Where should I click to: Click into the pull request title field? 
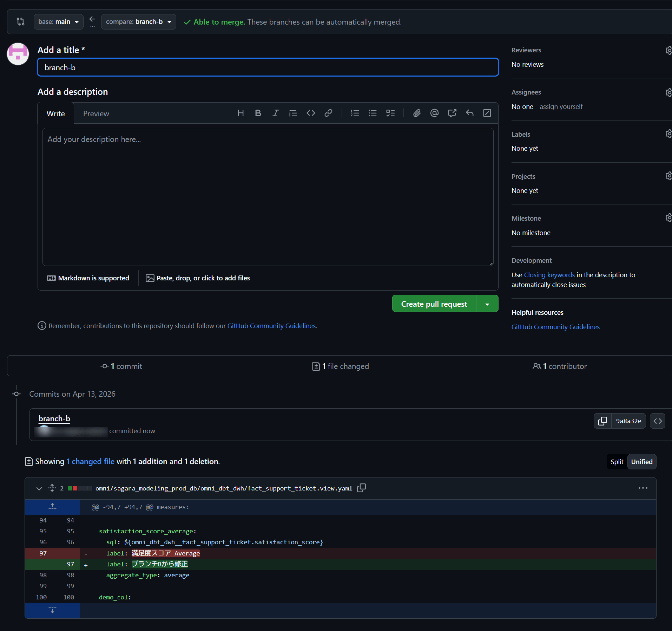[x=268, y=67]
